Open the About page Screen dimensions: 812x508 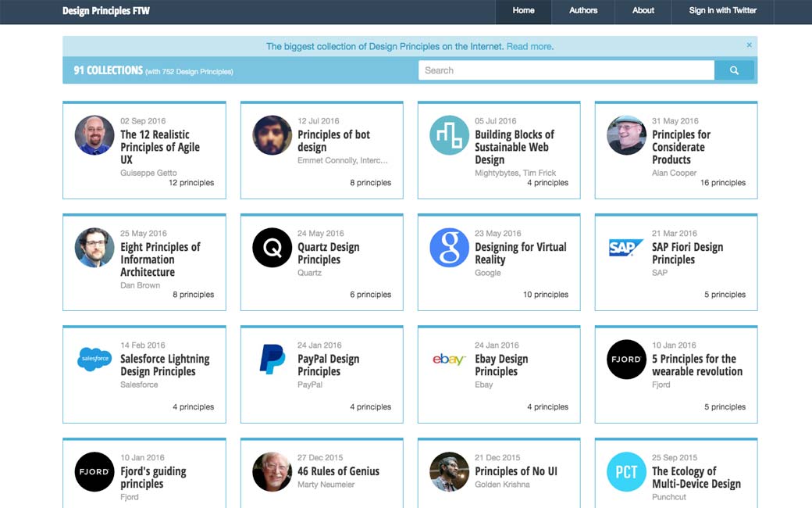click(x=643, y=11)
